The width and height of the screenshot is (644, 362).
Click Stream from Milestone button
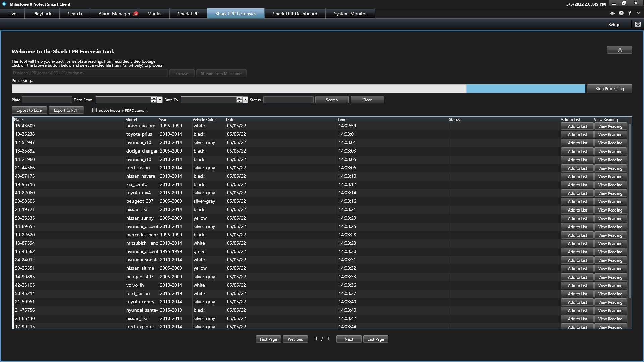pyautogui.click(x=221, y=73)
